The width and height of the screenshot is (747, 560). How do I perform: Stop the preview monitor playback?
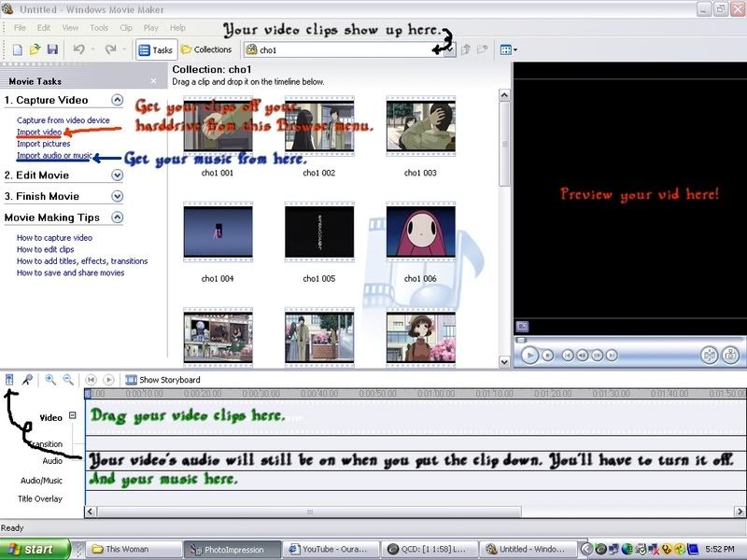coord(548,356)
